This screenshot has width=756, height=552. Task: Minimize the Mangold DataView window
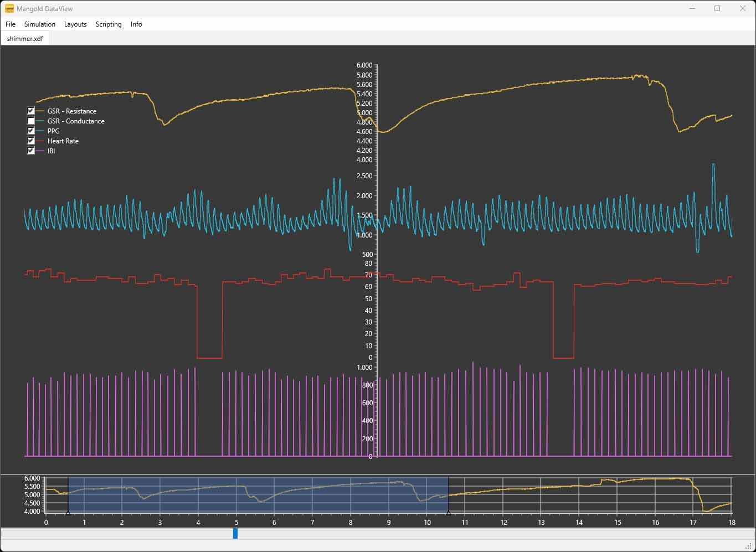(692, 8)
